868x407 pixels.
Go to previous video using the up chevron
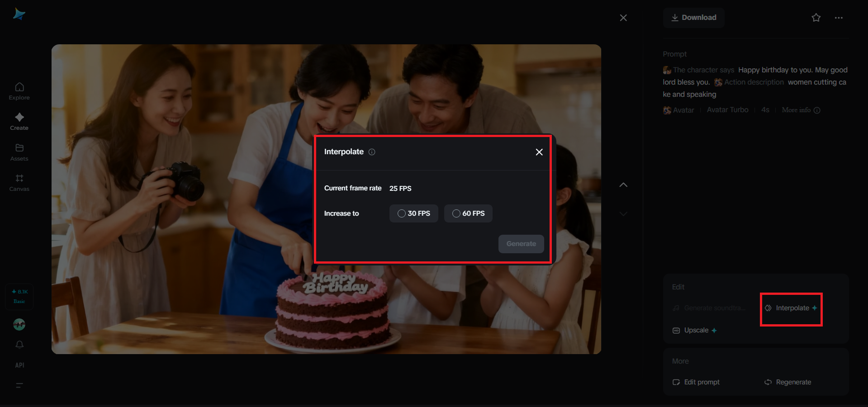click(x=623, y=185)
